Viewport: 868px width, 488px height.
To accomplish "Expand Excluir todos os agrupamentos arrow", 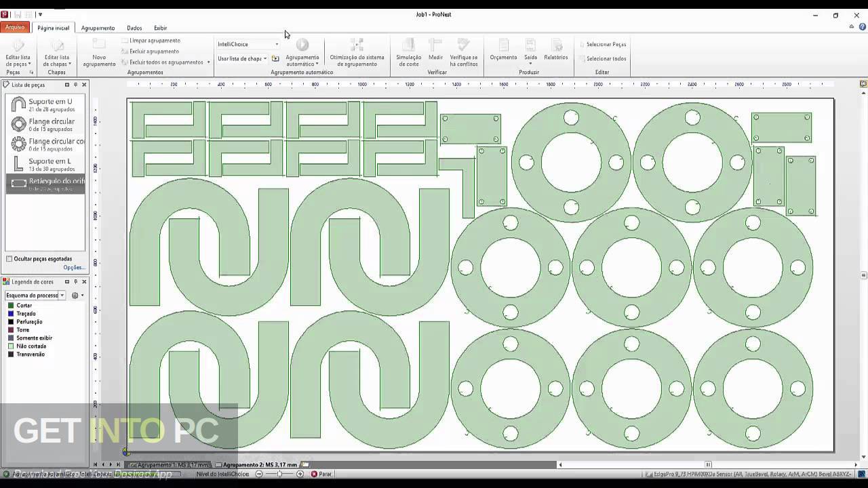I will pos(209,62).
